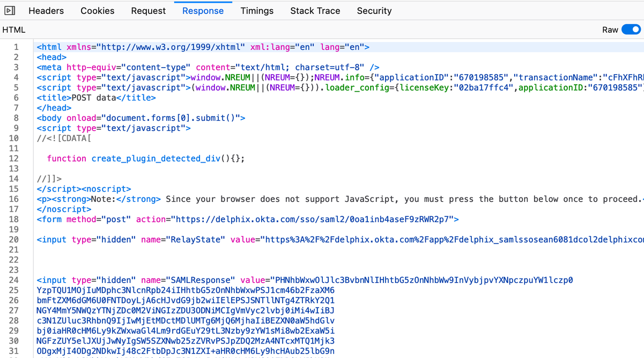Click the noscript Note text line
This screenshot has width=644, height=358.
click(x=322, y=199)
